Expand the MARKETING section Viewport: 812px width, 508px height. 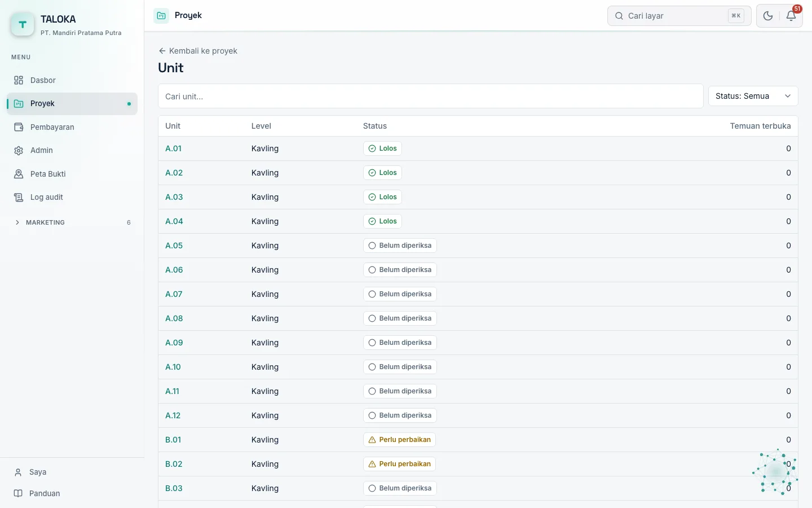point(72,222)
